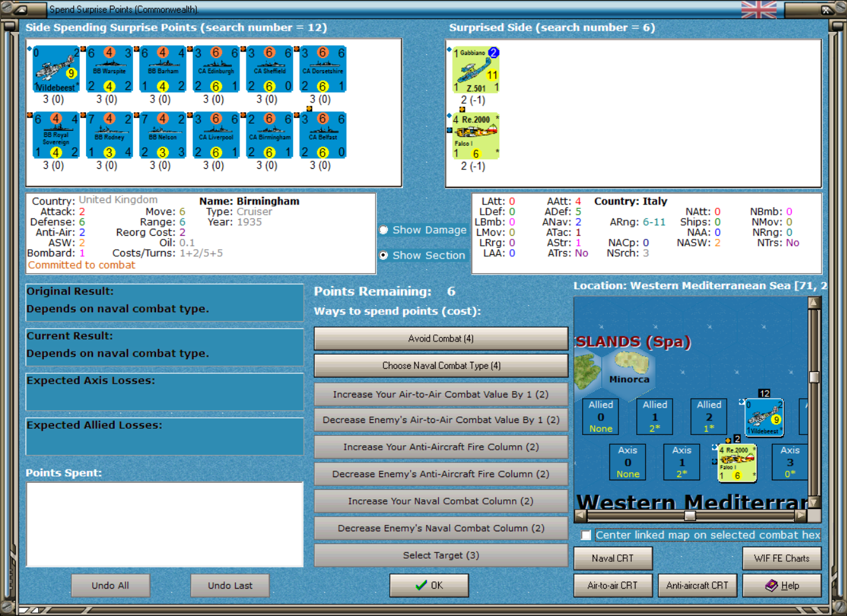This screenshot has height=616, width=847.
Task: Click the map vertical scrollbar thumb
Action: [x=814, y=376]
